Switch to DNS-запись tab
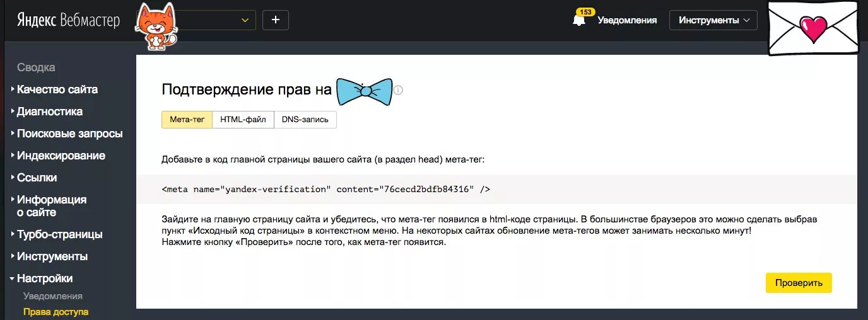The width and height of the screenshot is (868, 320). point(305,120)
